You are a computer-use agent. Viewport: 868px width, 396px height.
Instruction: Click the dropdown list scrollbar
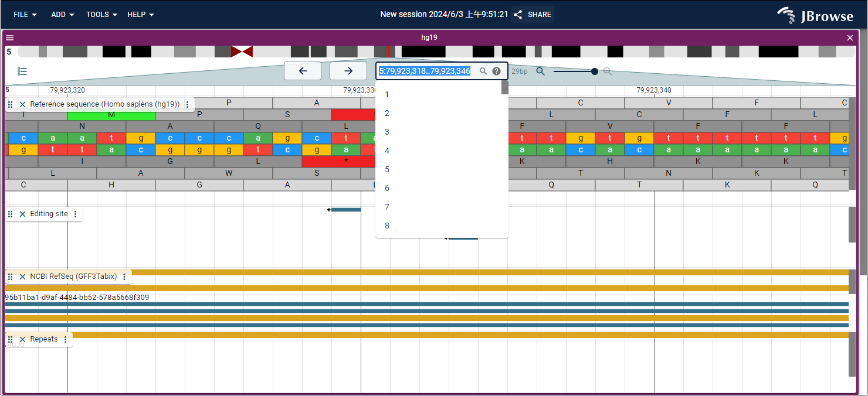(505, 87)
